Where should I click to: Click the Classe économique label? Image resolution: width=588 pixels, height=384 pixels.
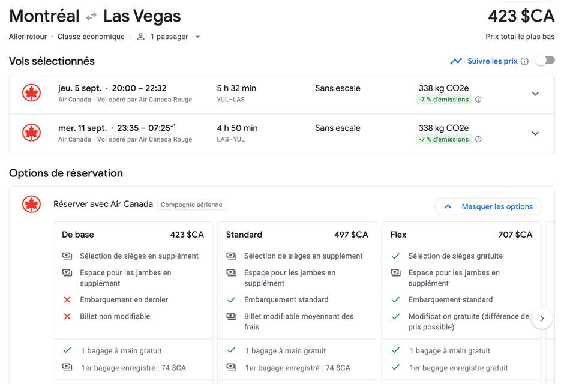click(91, 36)
